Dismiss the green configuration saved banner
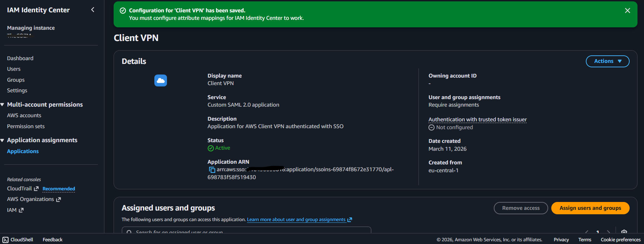The width and height of the screenshot is (644, 244). tap(628, 11)
